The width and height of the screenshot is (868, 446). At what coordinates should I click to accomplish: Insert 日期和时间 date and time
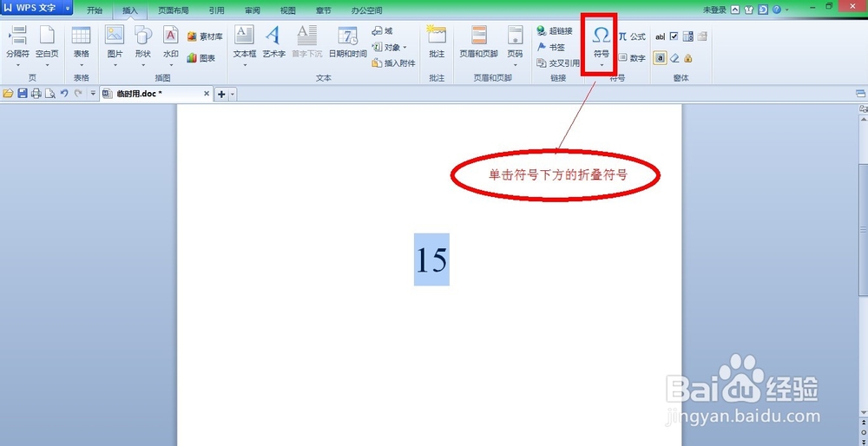[348, 43]
